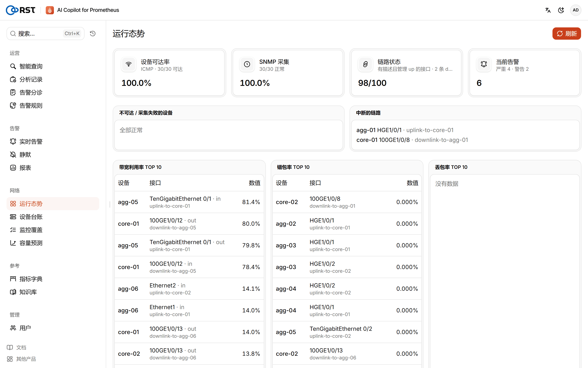Click the SNMP 采集 card clock icon
Screen dimensions: 588x368
tap(247, 64)
